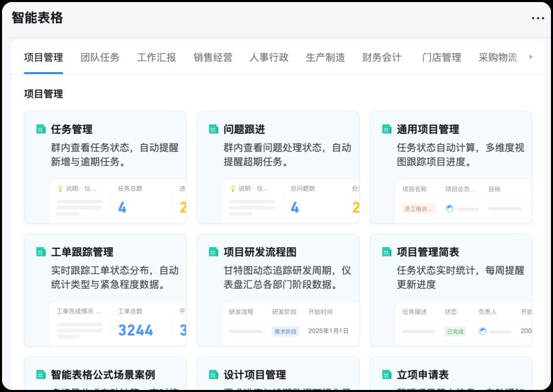
Task: Switch to the 门店管理 tab
Action: click(x=441, y=57)
